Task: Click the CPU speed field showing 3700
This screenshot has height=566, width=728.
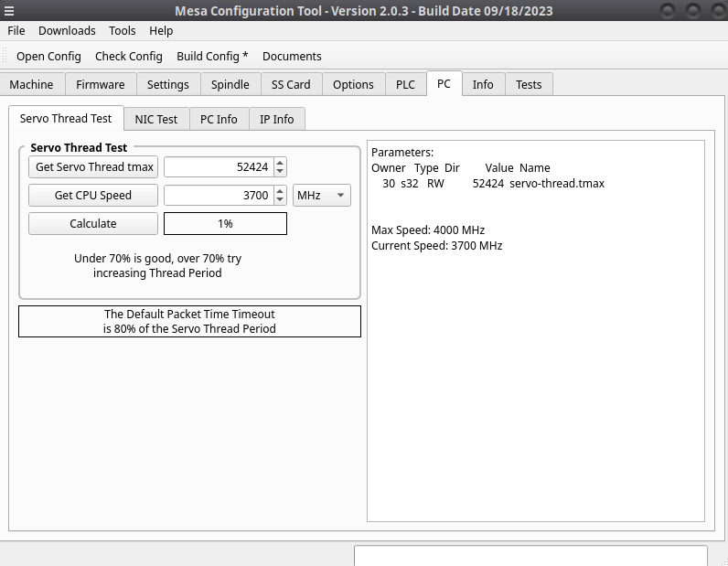Action: tap(219, 196)
